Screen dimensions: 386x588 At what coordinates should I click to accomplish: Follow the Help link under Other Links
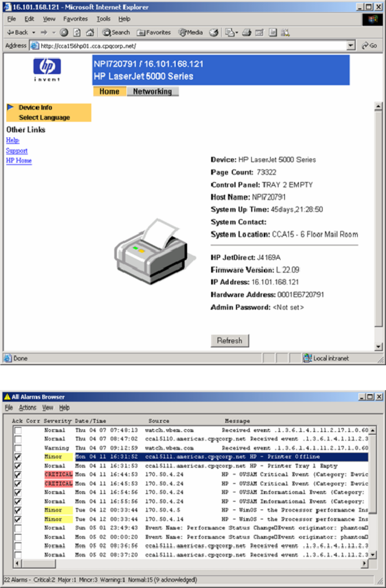[12, 140]
